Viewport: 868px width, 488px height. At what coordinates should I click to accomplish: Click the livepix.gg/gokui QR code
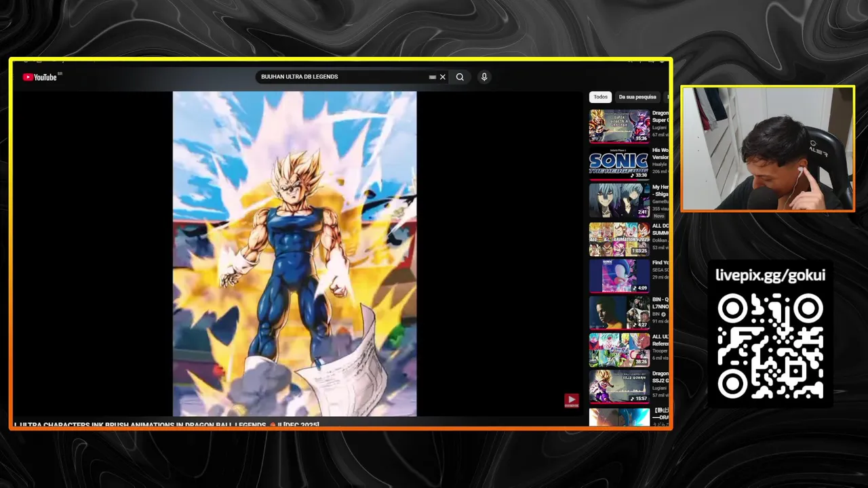tap(770, 346)
